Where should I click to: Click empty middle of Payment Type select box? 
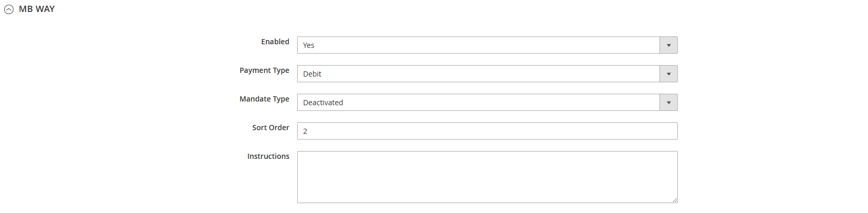(x=479, y=74)
